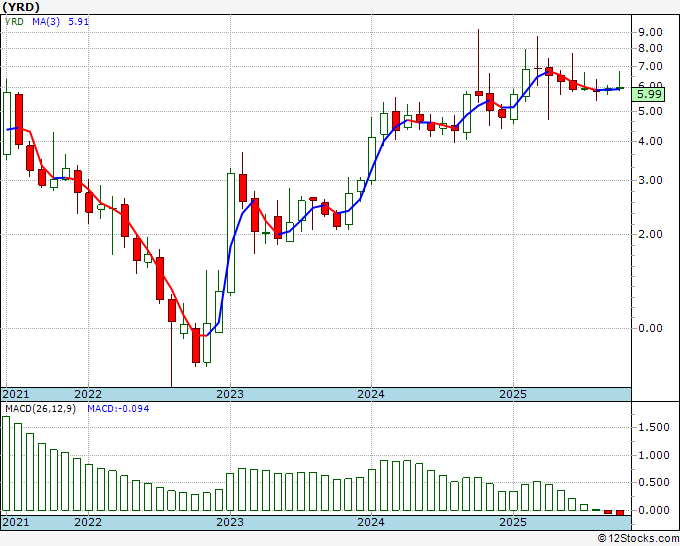Click the MACD(26,12,9) indicator label
The image size is (680, 546).
(x=40, y=409)
